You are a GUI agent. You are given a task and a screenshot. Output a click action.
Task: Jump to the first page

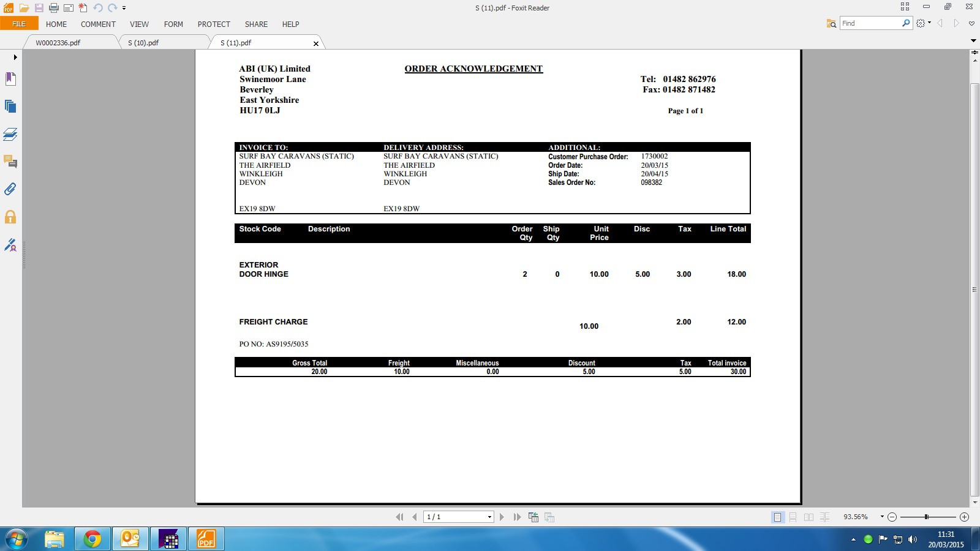click(x=399, y=517)
